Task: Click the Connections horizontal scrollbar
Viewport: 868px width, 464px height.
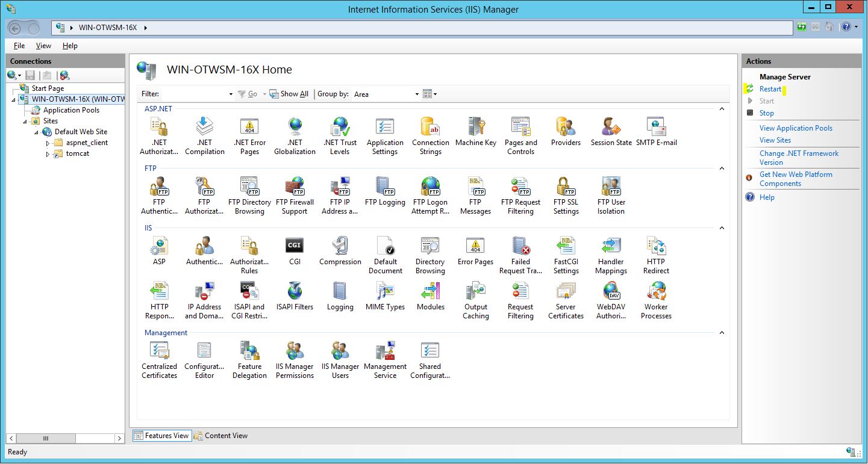Action: (66, 439)
